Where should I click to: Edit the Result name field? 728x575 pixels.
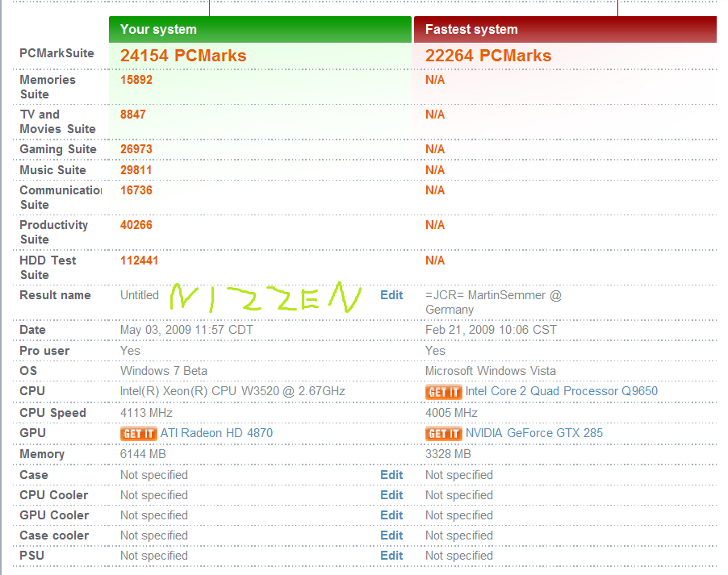[391, 295]
